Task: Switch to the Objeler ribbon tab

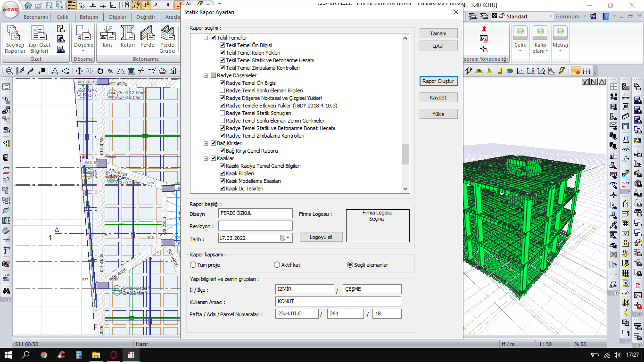Action: click(x=117, y=17)
